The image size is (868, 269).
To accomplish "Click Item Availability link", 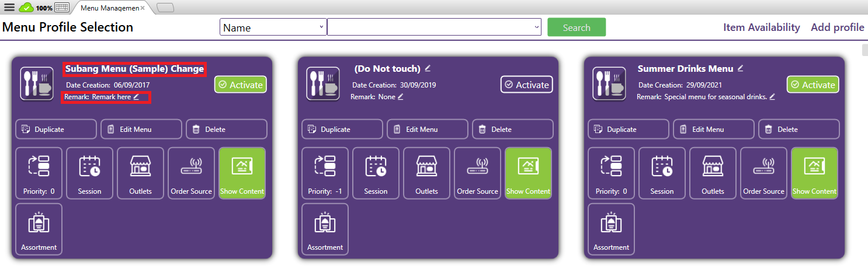I will [x=761, y=27].
